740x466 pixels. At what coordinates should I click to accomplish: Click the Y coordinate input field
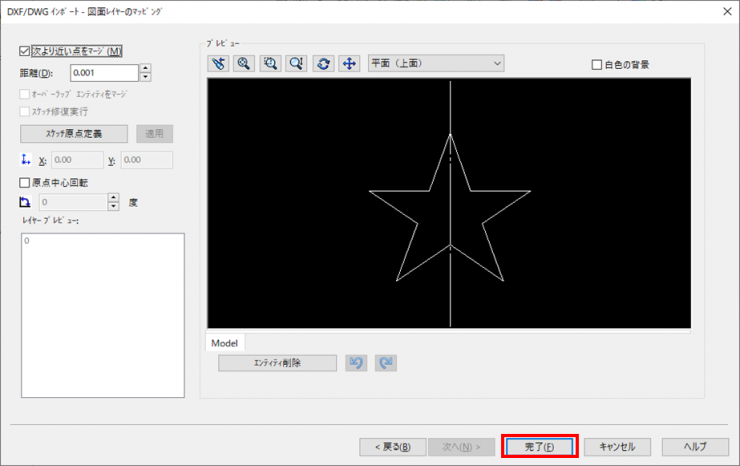click(147, 160)
